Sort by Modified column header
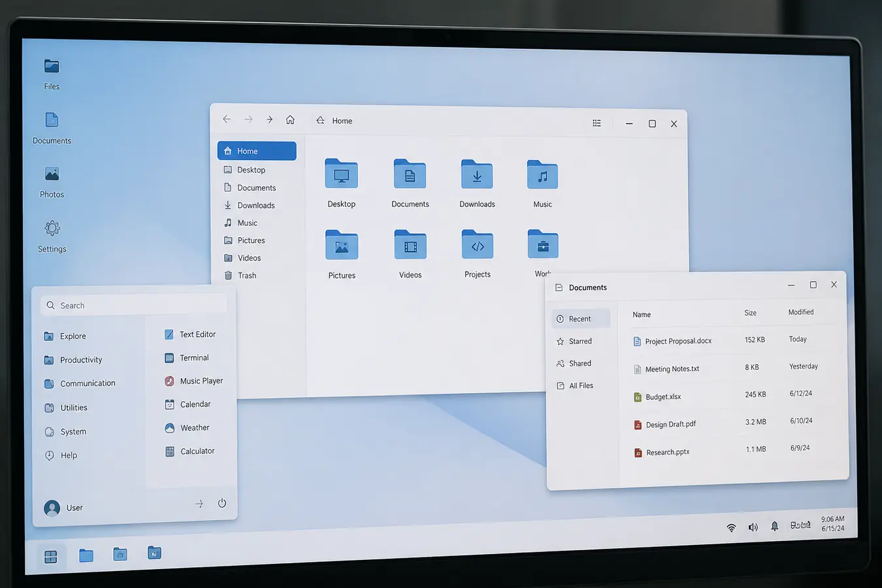The image size is (882, 588). (801, 312)
